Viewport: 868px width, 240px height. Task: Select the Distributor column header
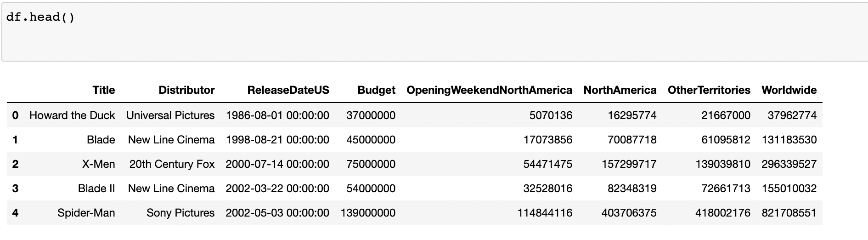pyautogui.click(x=186, y=90)
